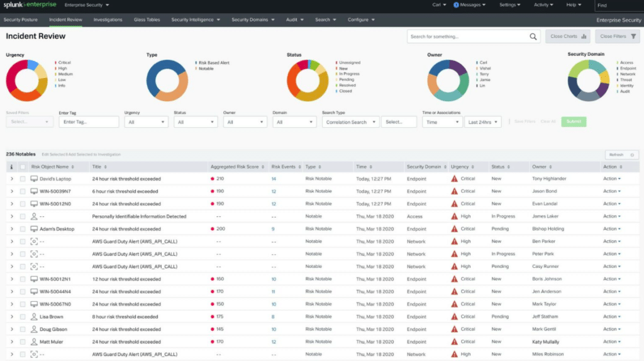Toggle the select-all checkbox in table header
The height and width of the screenshot is (361, 644).
click(23, 167)
